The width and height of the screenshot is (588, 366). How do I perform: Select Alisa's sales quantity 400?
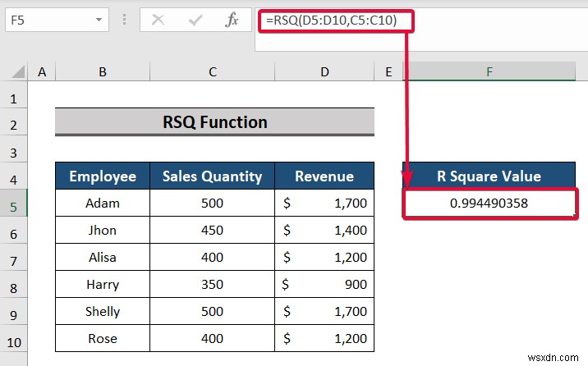pyautogui.click(x=212, y=257)
